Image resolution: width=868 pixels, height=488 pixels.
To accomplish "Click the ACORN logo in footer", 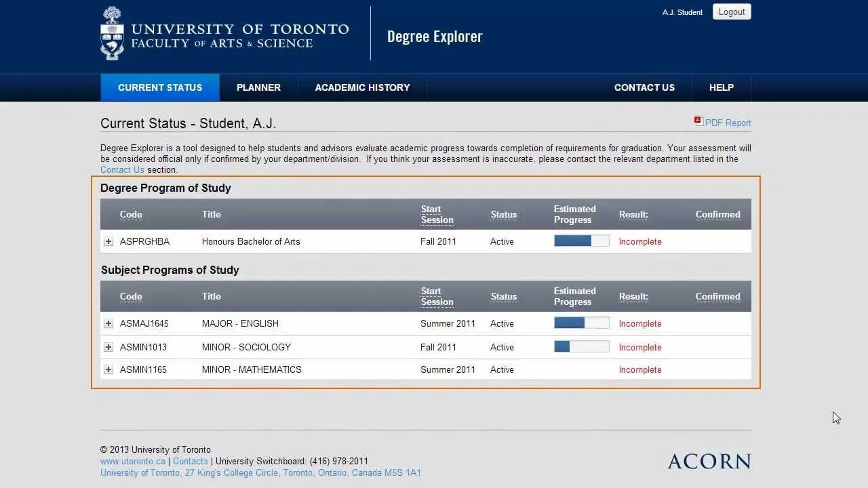I will pyautogui.click(x=709, y=462).
